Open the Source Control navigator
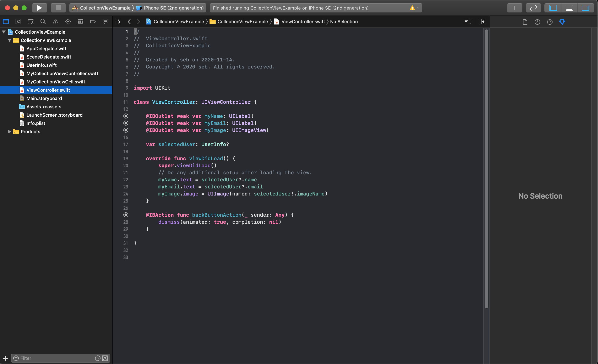The image size is (598, 364). [x=18, y=22]
